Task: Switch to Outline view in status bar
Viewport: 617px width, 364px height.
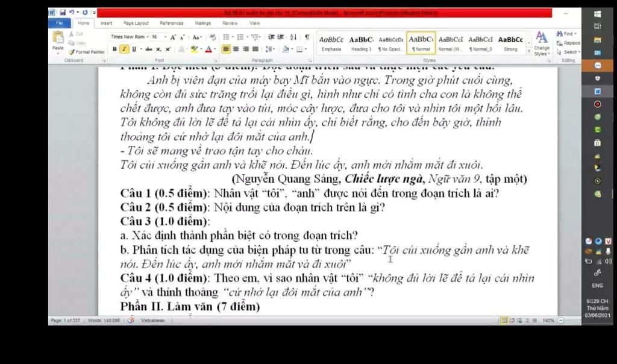Action: 527,321
